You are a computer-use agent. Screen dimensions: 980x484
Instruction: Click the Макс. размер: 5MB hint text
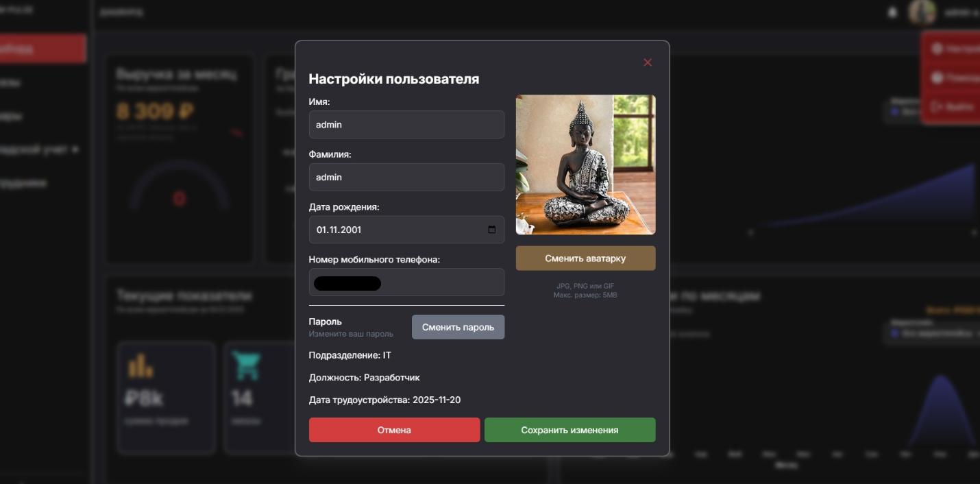click(585, 295)
